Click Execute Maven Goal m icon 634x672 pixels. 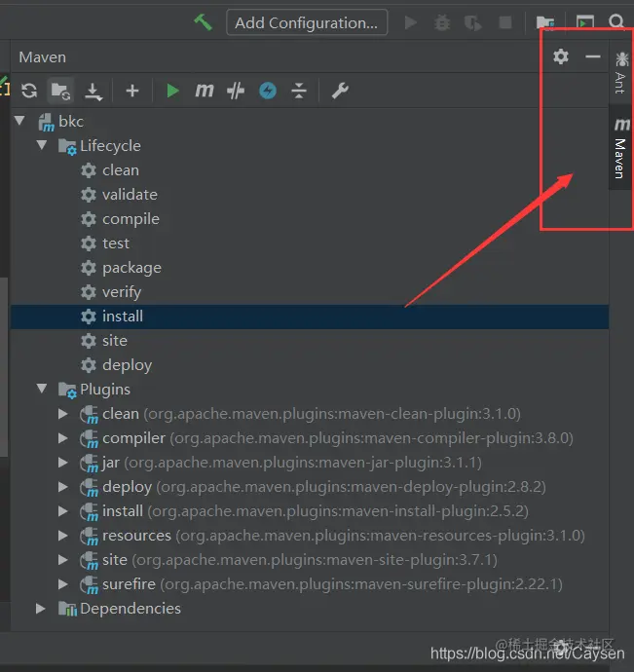click(x=205, y=90)
